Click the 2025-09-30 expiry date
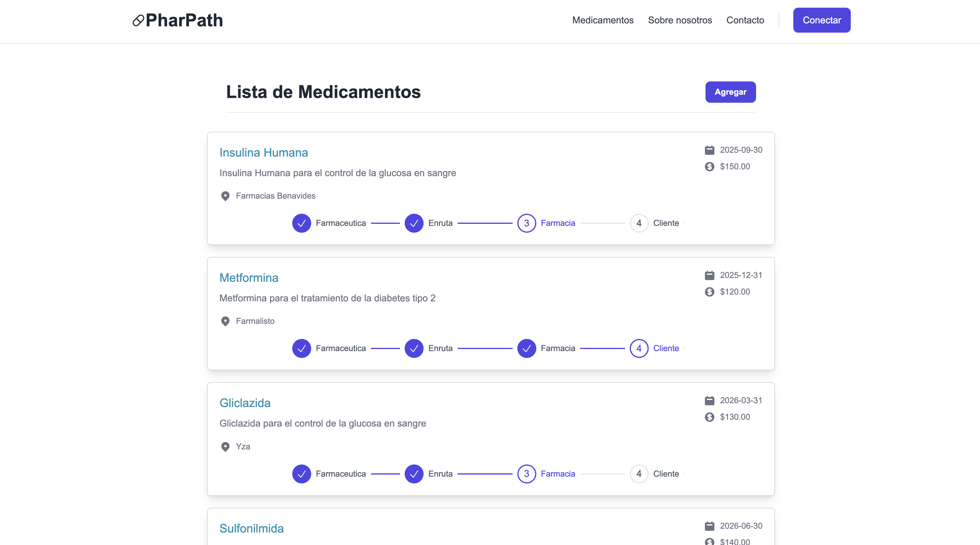This screenshot has width=980, height=545. [741, 150]
